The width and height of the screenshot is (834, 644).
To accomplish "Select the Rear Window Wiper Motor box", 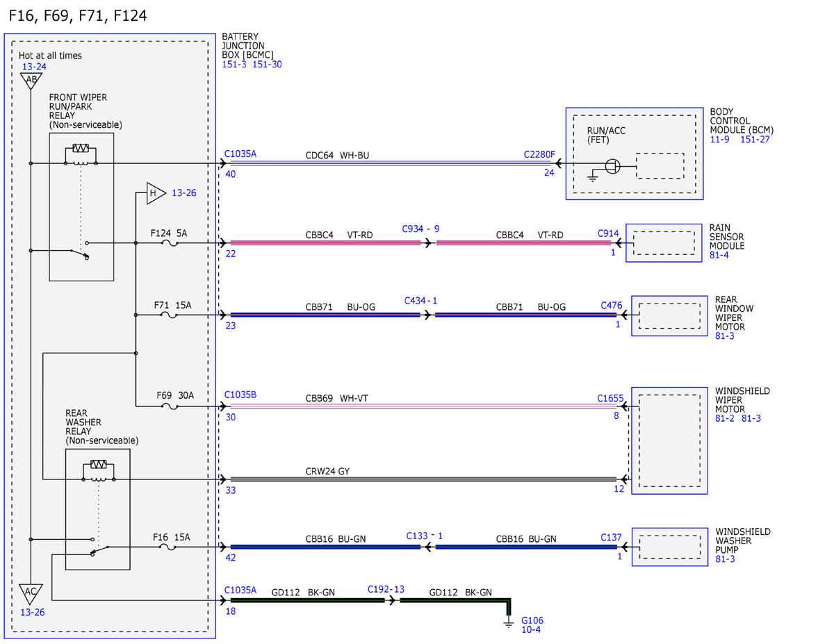I will tap(669, 315).
